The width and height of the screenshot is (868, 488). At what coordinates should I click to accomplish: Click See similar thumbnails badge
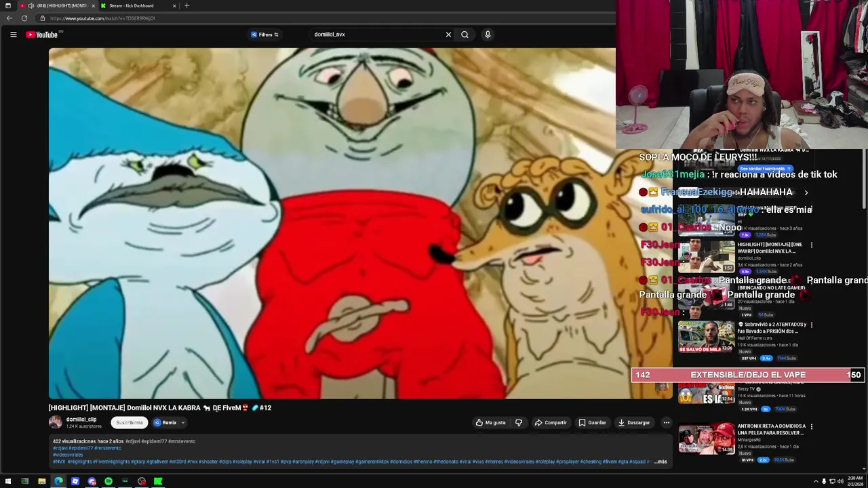[x=765, y=169]
